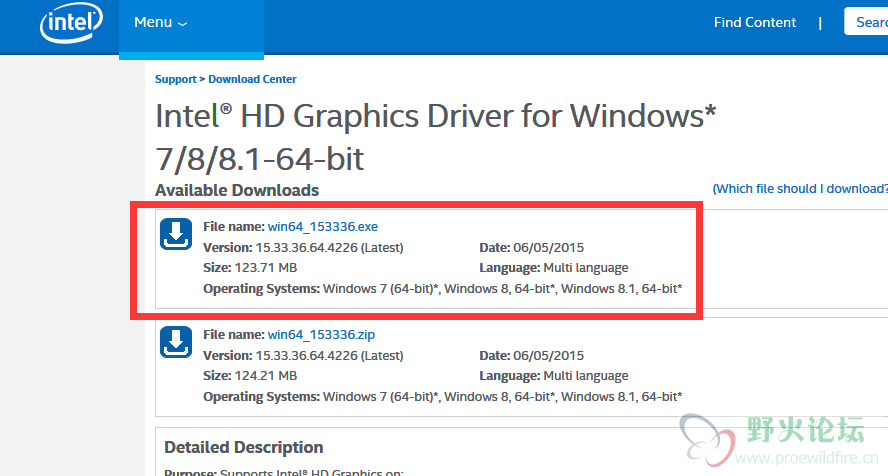Click download icon for win64_153336.zip
888x476 pixels.
pyautogui.click(x=176, y=342)
